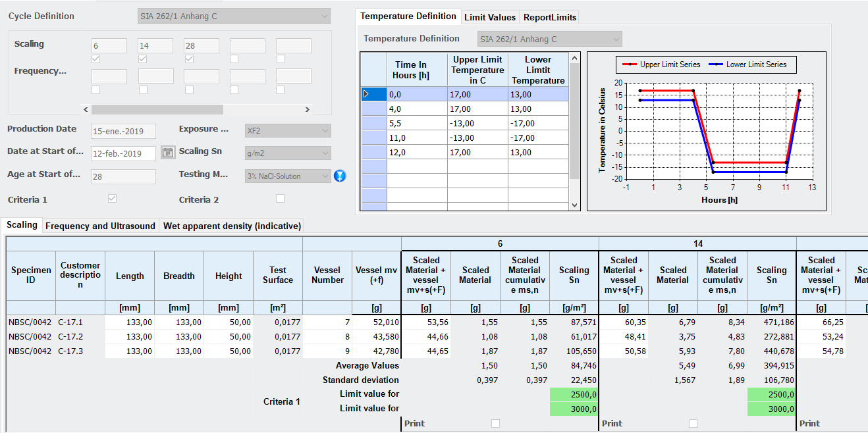
Task: Click the Production Date input field
Action: pos(123,131)
